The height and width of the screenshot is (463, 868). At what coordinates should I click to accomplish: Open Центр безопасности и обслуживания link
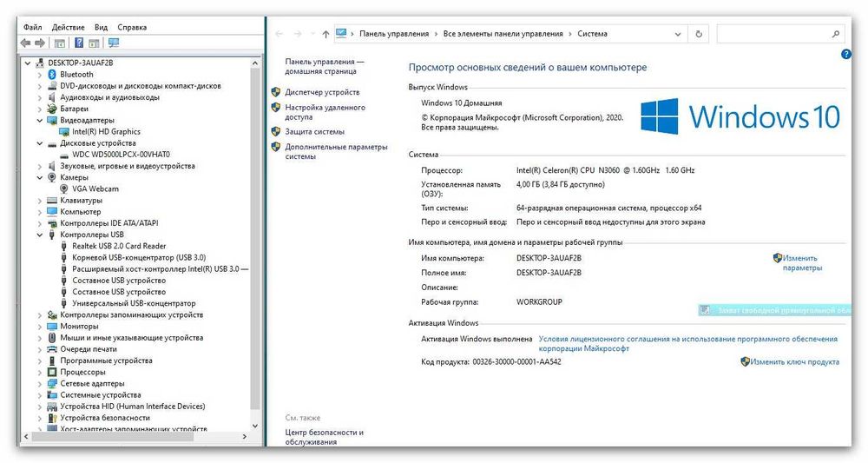point(325,437)
